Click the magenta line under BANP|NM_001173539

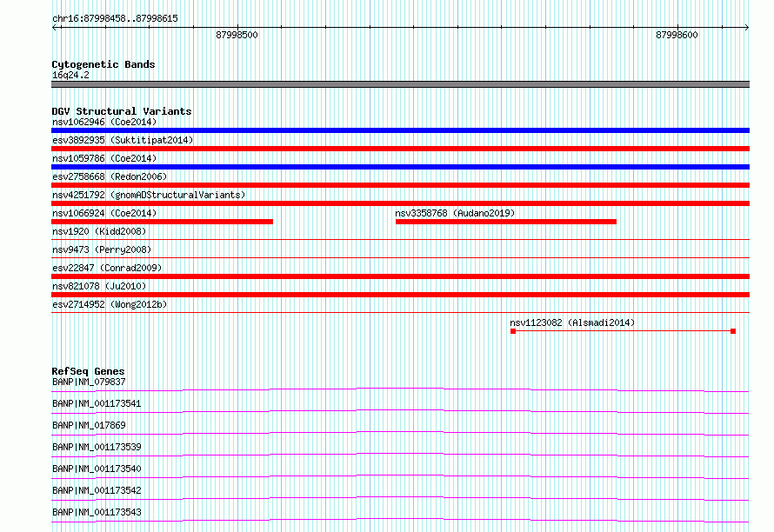[400, 455]
